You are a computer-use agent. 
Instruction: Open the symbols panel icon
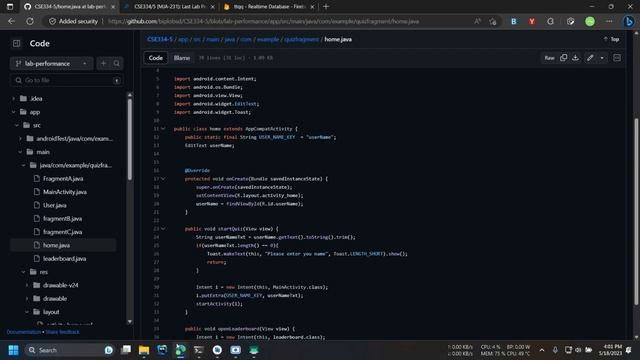[617, 58]
